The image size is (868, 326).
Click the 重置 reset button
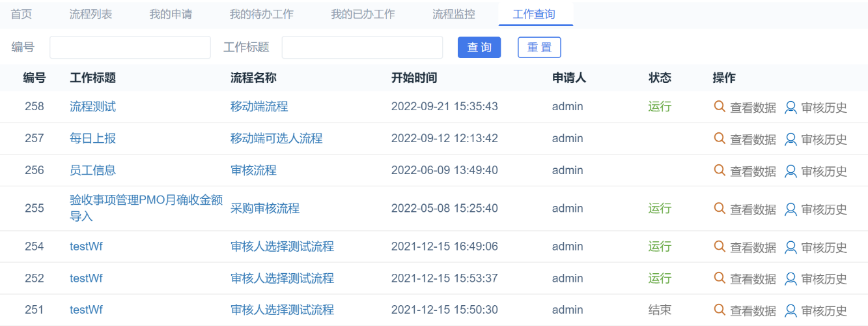(x=539, y=48)
